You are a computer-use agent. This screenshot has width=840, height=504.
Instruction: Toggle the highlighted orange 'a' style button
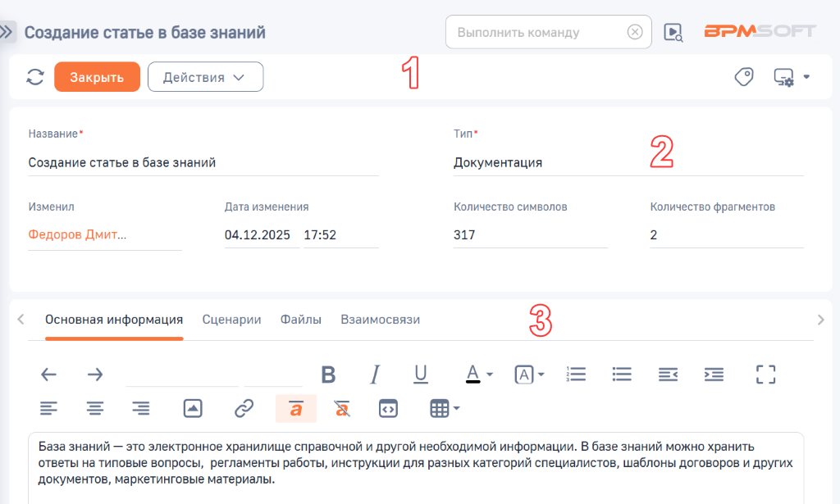coord(296,409)
